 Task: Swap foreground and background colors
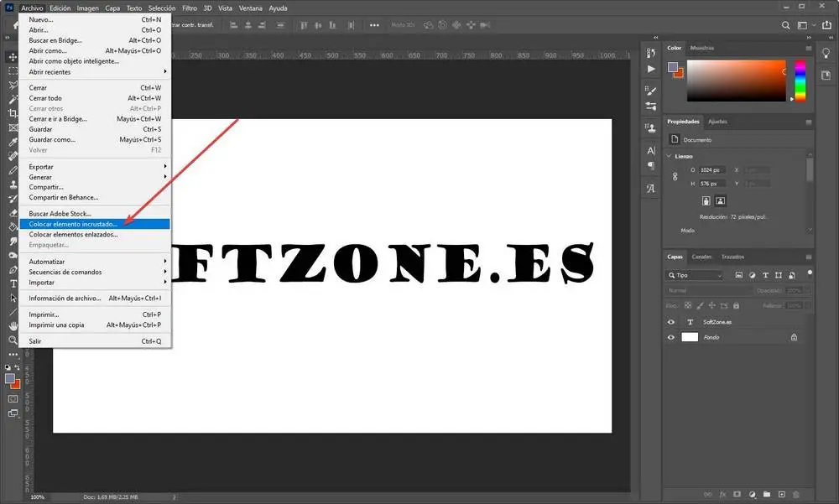(x=17, y=367)
